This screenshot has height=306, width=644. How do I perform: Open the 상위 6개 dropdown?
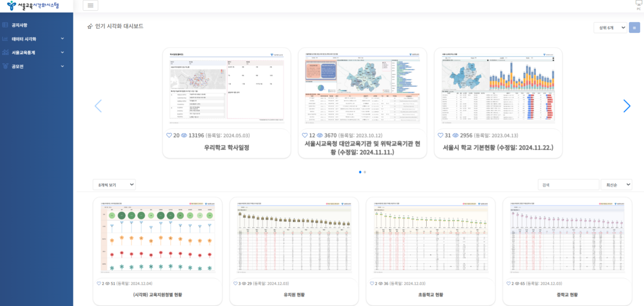click(610, 27)
